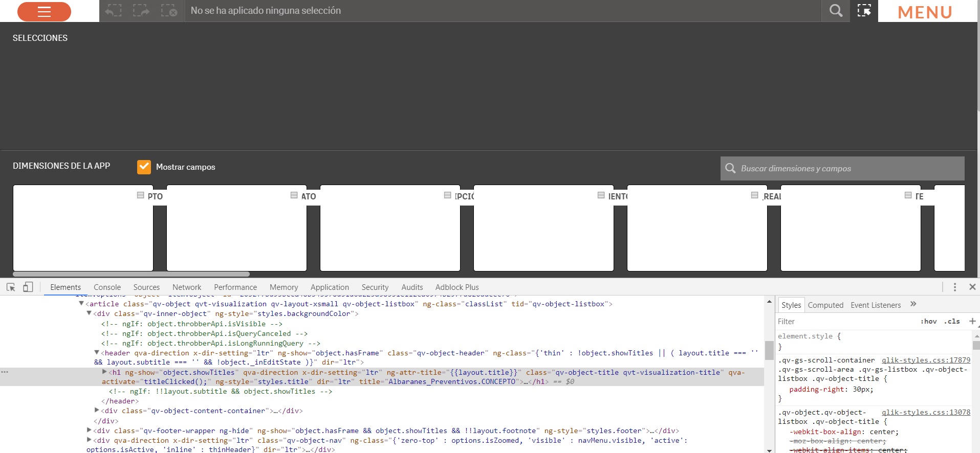Viewport: 980px width, 453px height.
Task: Expand the h1 qv-object-title node
Action: (104, 372)
